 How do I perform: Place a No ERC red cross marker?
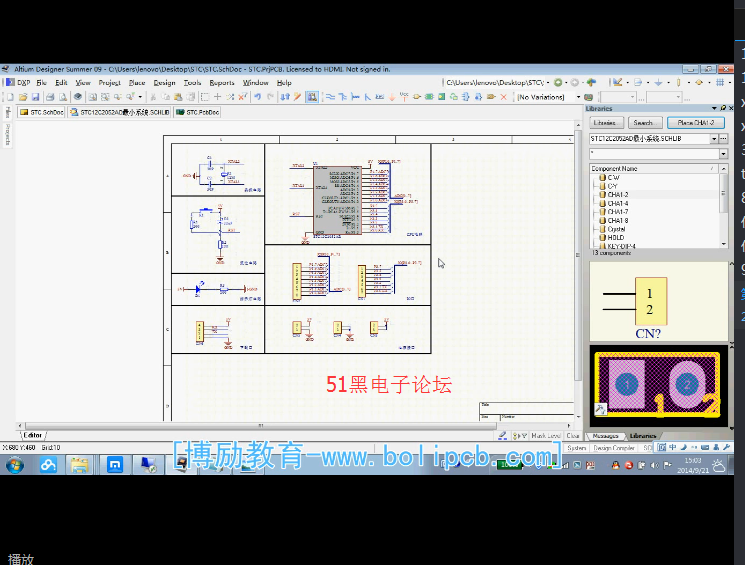point(504,97)
